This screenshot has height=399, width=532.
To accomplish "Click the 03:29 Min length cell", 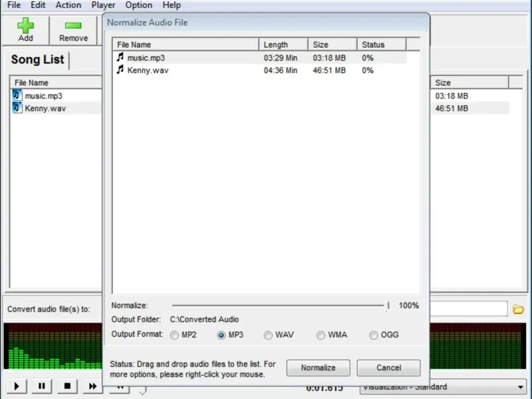I will (281, 58).
